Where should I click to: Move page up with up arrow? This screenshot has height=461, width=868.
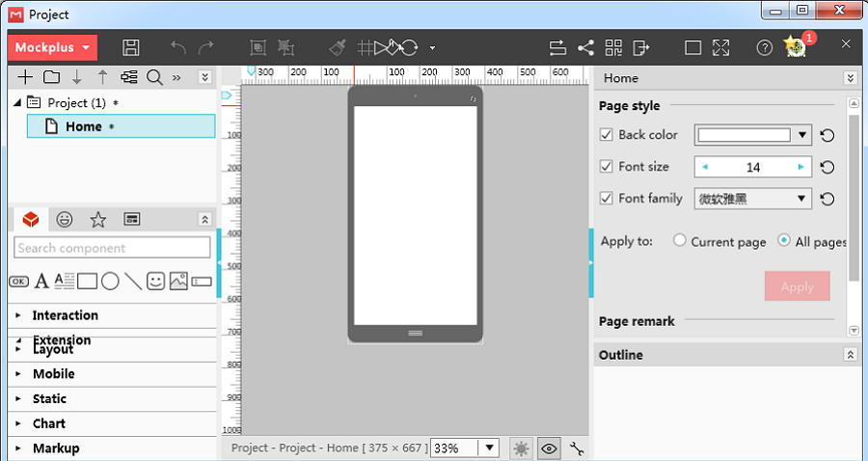[102, 77]
